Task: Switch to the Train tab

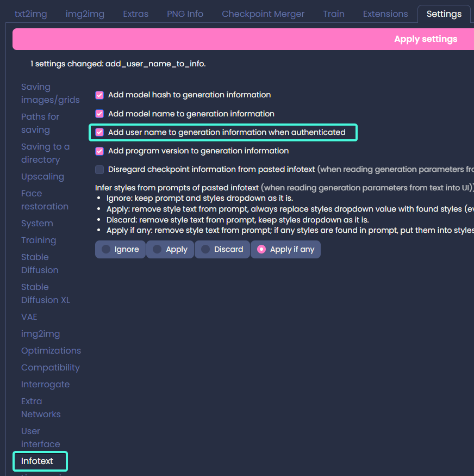Action: click(334, 14)
